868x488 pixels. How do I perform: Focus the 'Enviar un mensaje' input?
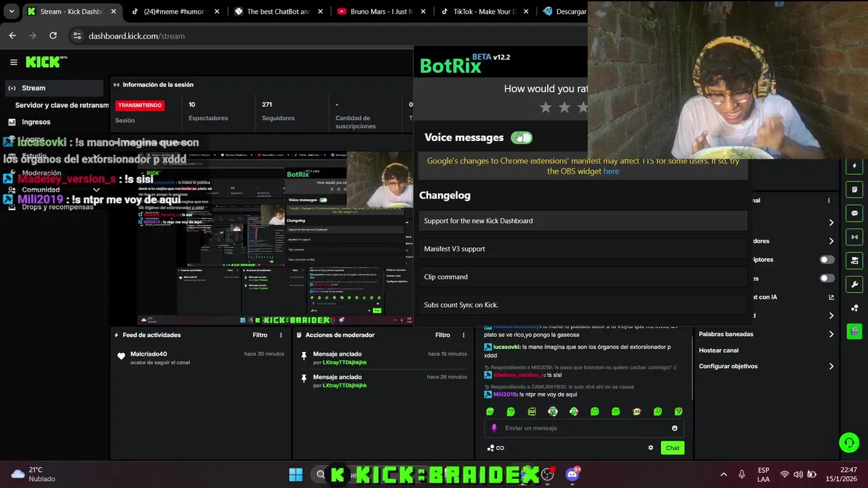coord(583,428)
